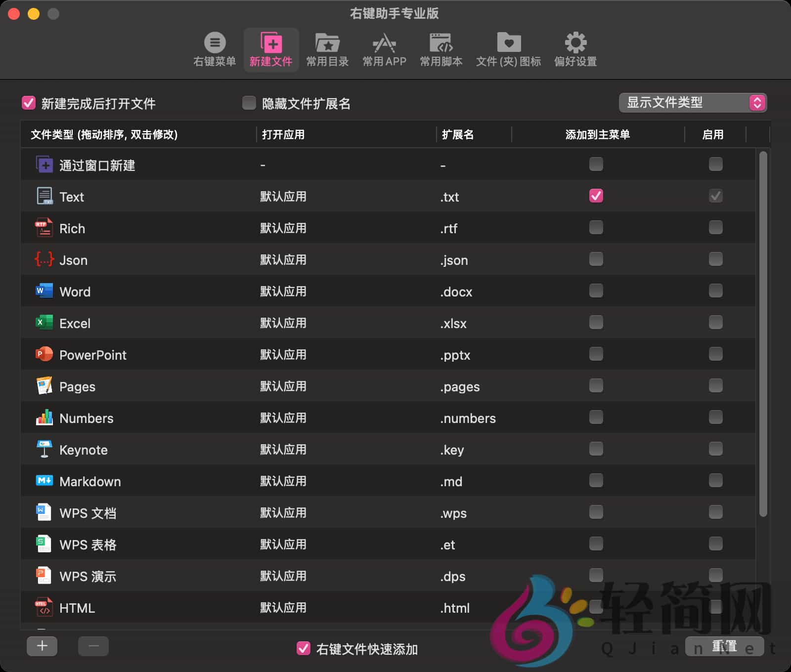Click the add (+) button at bottom
This screenshot has width=791, height=672.
[x=42, y=646]
